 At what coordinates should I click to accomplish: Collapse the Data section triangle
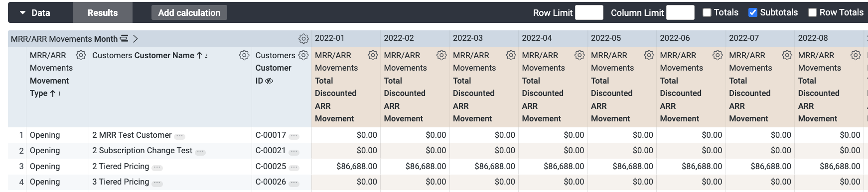22,13
